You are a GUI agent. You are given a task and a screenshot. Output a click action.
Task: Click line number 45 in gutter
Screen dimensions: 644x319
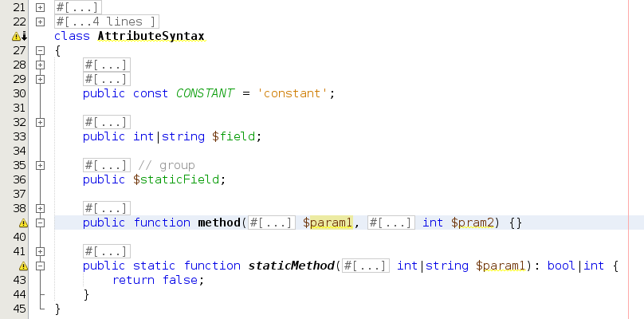(19, 309)
